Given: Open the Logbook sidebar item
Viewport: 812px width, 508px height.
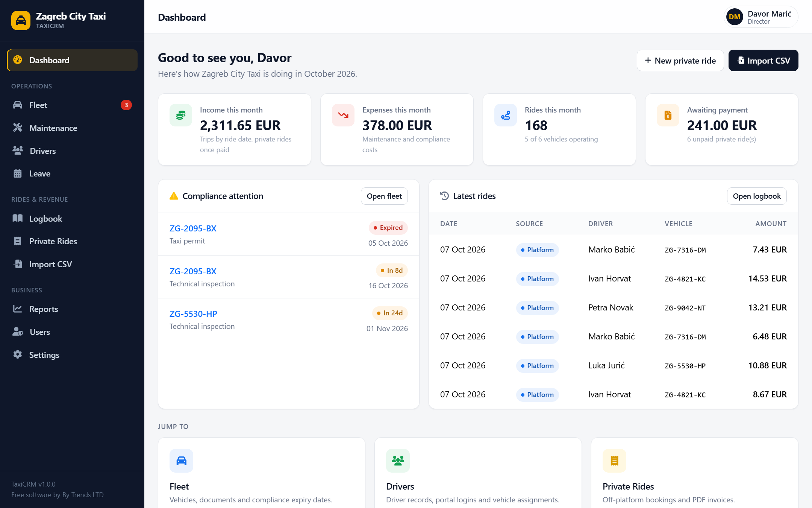Looking at the screenshot, I should pos(72,219).
